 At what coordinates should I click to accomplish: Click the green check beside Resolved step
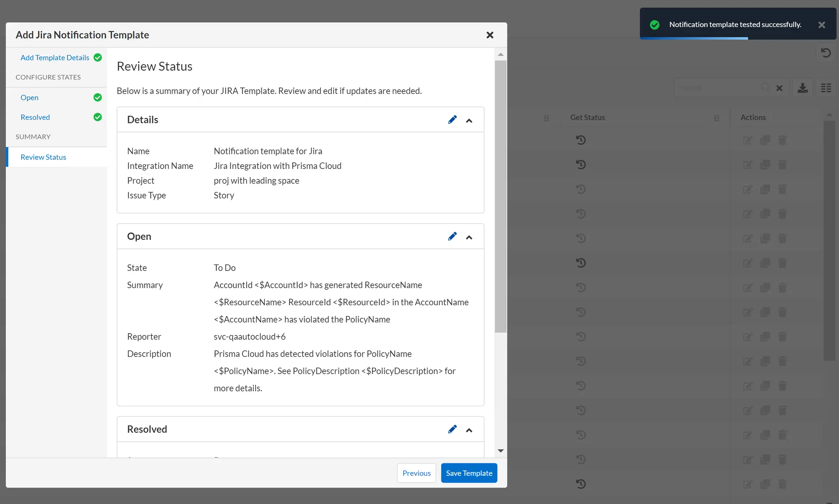tap(98, 117)
